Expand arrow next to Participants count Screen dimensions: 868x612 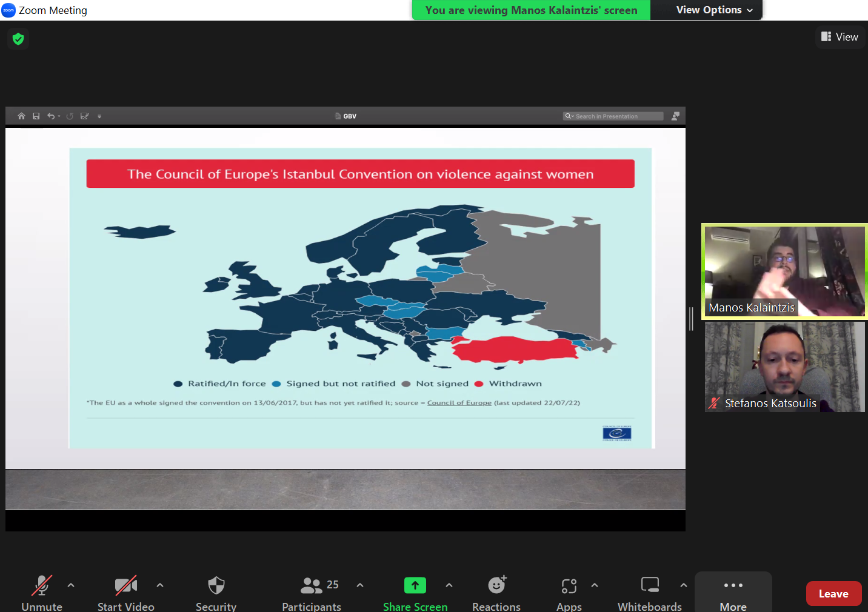pos(360,585)
